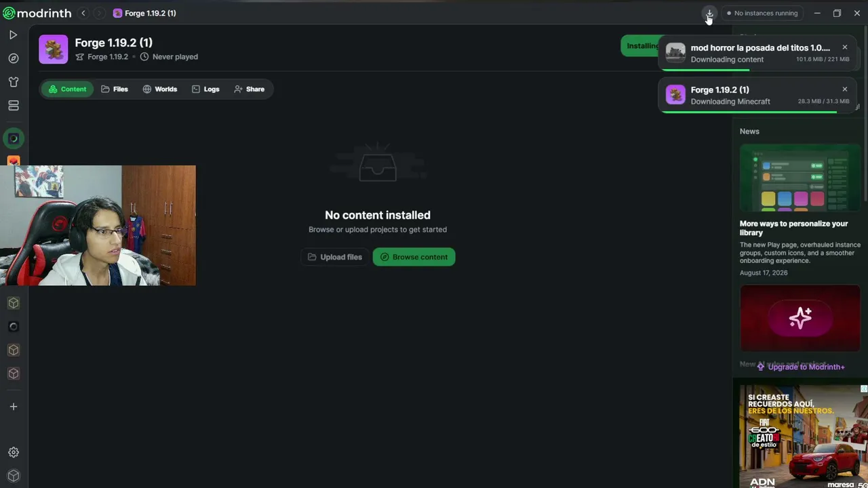The width and height of the screenshot is (868, 488).
Task: Click the Browse content button
Action: click(x=414, y=257)
